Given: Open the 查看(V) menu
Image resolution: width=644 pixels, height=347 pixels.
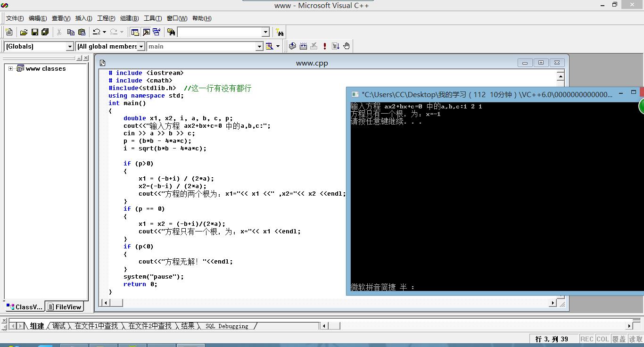Looking at the screenshot, I should coord(61,18).
